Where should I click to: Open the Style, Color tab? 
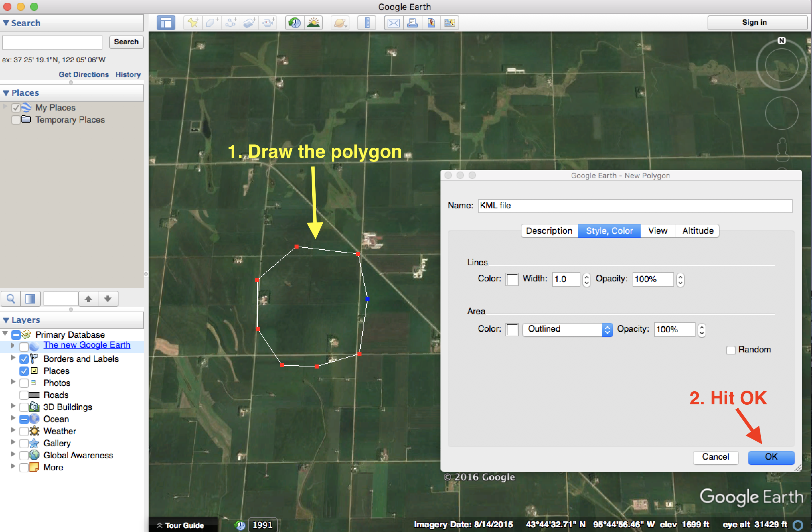coord(609,230)
